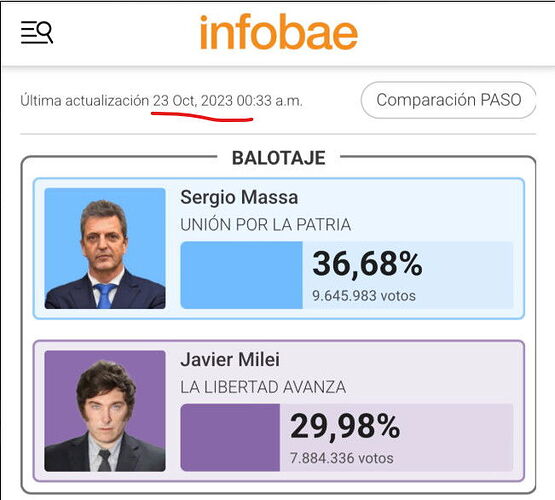Click the light blue unfilled Massa bar area

click(408, 275)
